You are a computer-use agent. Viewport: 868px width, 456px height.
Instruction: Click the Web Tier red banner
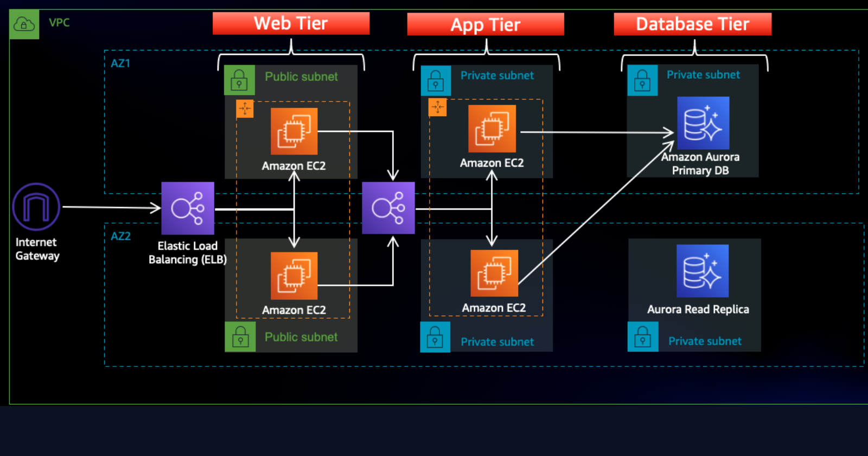pos(291,23)
